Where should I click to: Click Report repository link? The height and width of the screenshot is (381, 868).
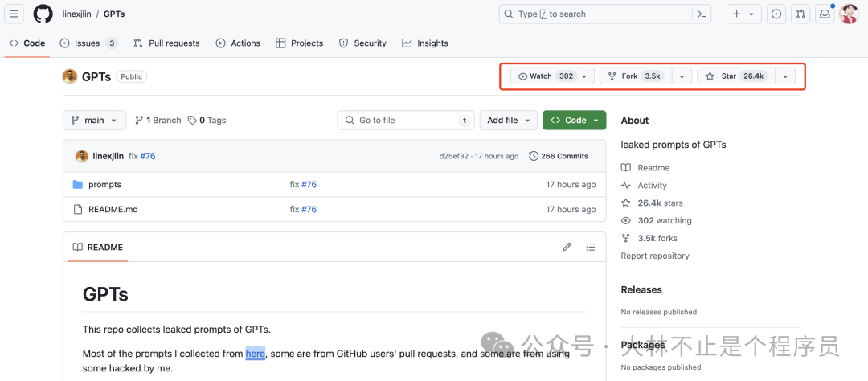(x=655, y=256)
